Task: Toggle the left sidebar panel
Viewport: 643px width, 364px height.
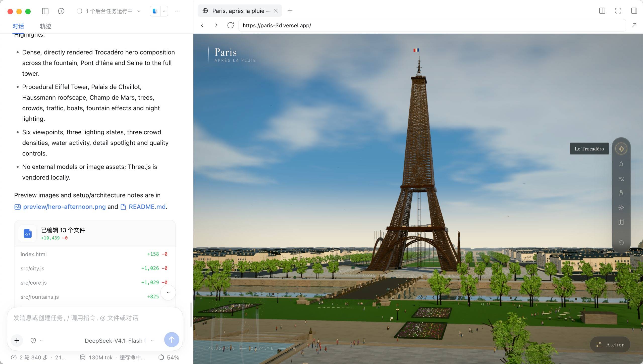Action: [x=45, y=11]
